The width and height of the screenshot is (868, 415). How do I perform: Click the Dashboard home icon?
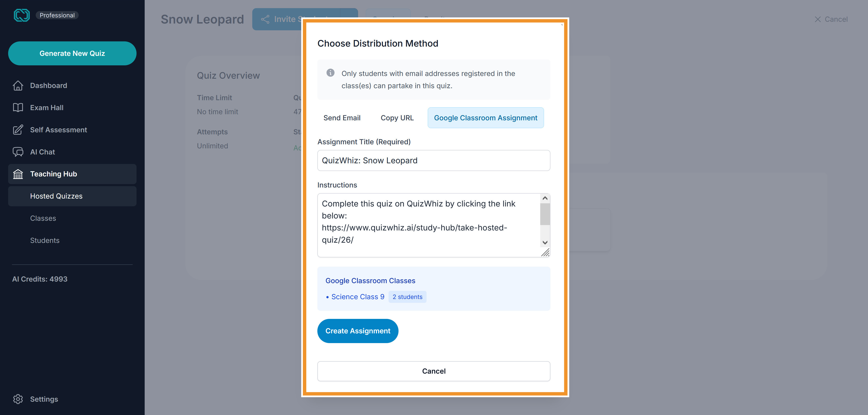click(18, 86)
